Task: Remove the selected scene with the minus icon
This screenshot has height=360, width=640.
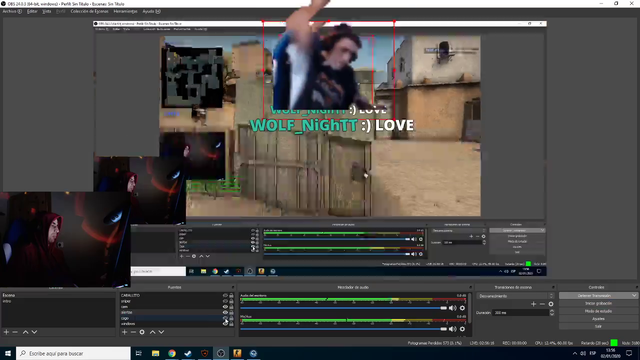Action: tap(15, 332)
